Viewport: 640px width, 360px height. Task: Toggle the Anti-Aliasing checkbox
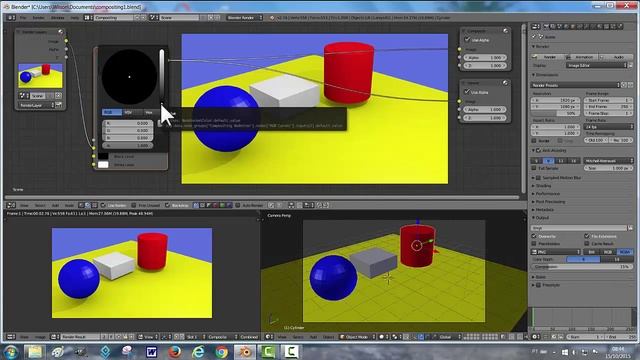[539, 150]
